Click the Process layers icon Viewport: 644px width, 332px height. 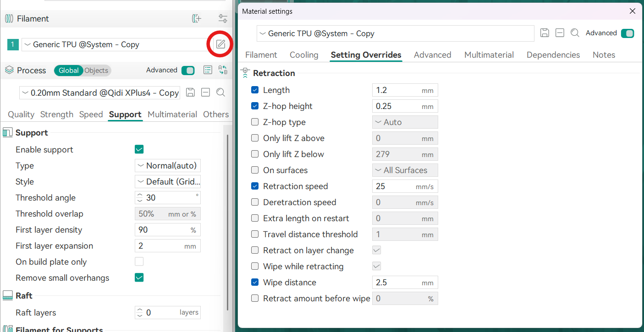point(9,70)
